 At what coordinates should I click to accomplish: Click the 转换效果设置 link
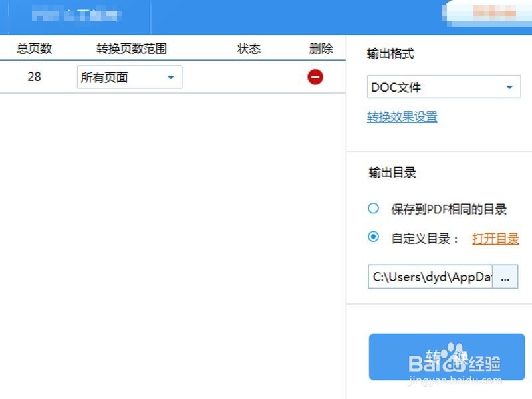(401, 116)
